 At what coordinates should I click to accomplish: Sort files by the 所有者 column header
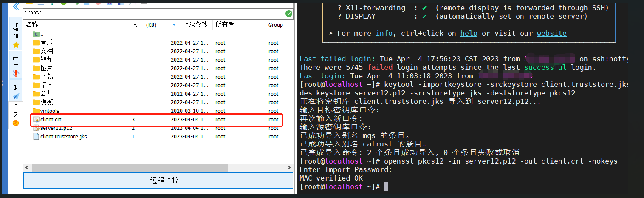[225, 25]
